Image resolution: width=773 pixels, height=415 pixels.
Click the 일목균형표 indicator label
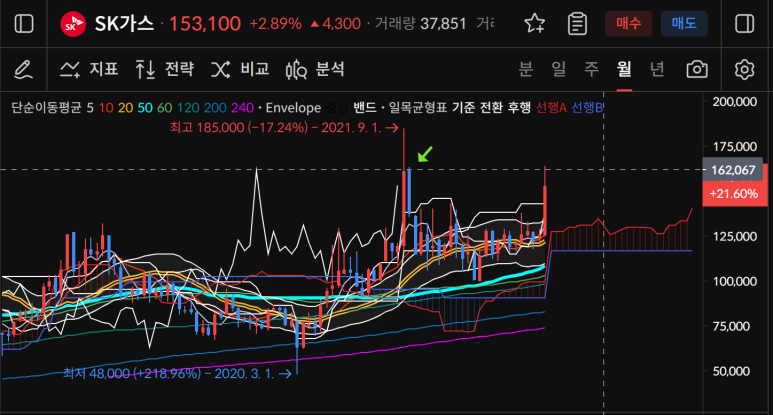coord(418,107)
